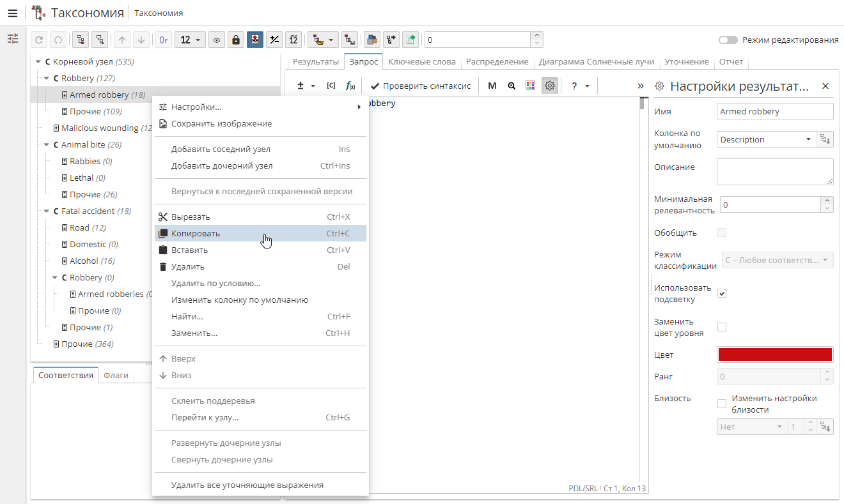Click the 'Or' operator toolbar button
This screenshot has height=504, width=844.
coord(164,40)
